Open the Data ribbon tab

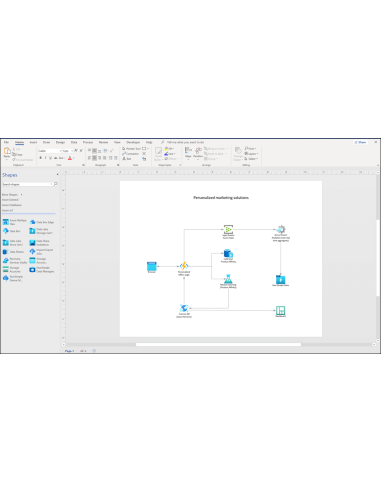pyautogui.click(x=74, y=142)
